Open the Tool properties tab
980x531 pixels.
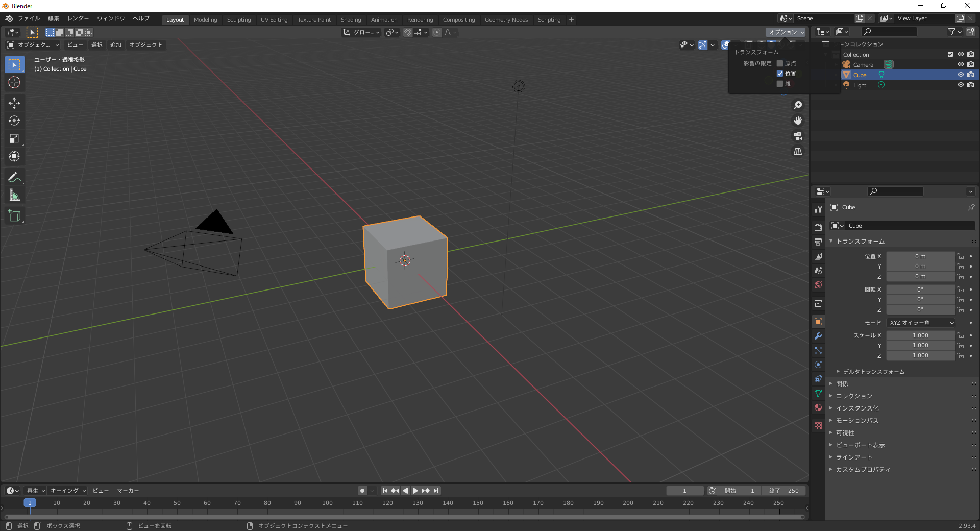818,209
